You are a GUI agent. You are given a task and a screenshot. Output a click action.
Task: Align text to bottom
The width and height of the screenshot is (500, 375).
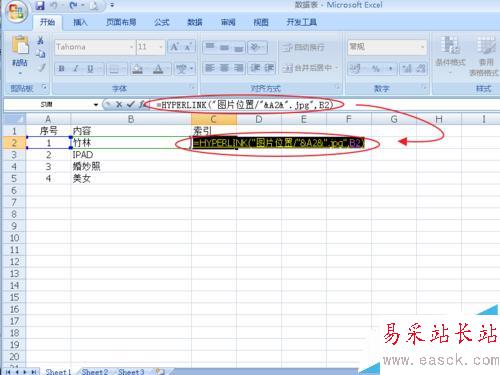(239, 47)
